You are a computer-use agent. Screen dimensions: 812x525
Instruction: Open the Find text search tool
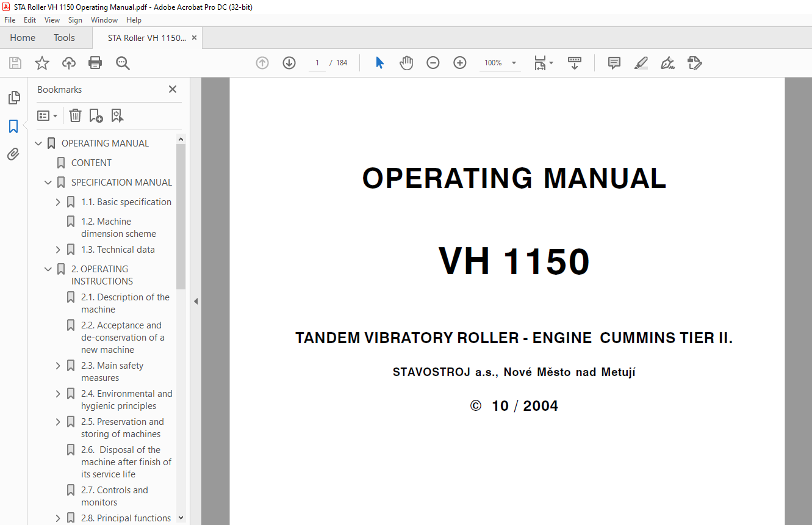tap(123, 63)
